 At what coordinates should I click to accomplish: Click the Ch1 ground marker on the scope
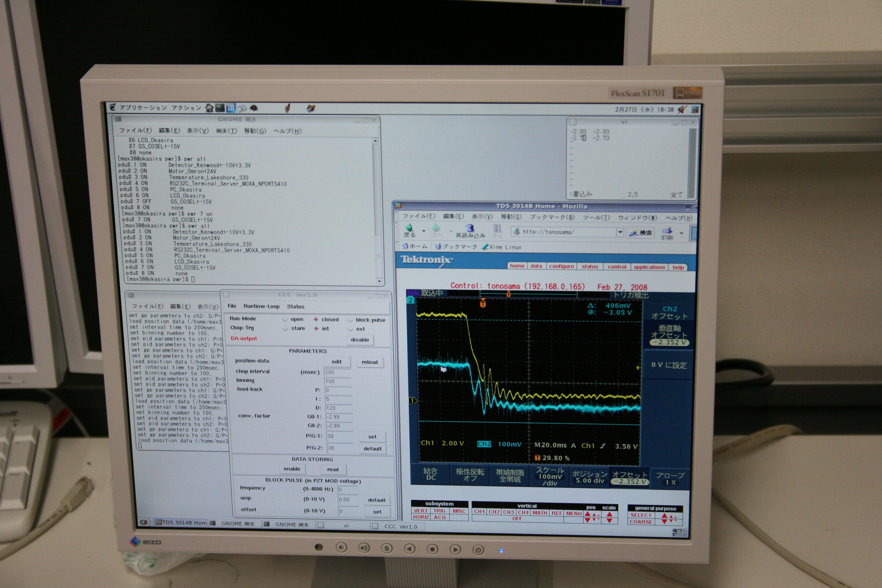412,400
